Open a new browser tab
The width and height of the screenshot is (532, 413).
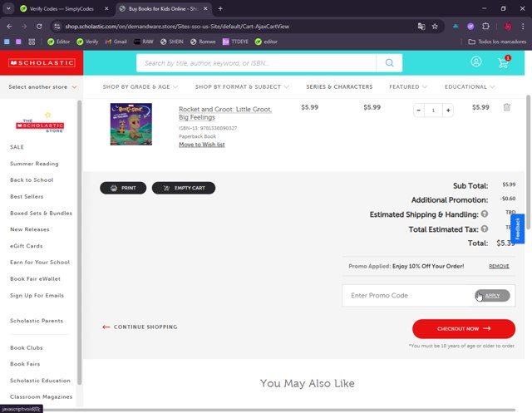pyautogui.click(x=220, y=9)
